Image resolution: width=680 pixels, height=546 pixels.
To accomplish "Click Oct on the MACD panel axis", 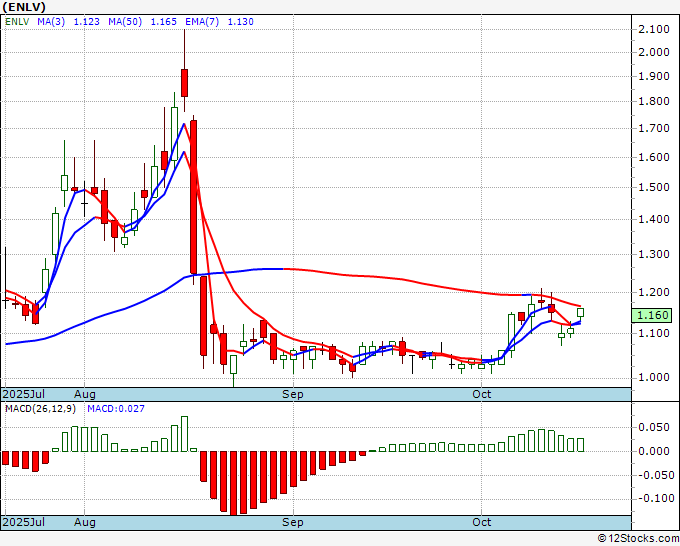I will tap(482, 522).
